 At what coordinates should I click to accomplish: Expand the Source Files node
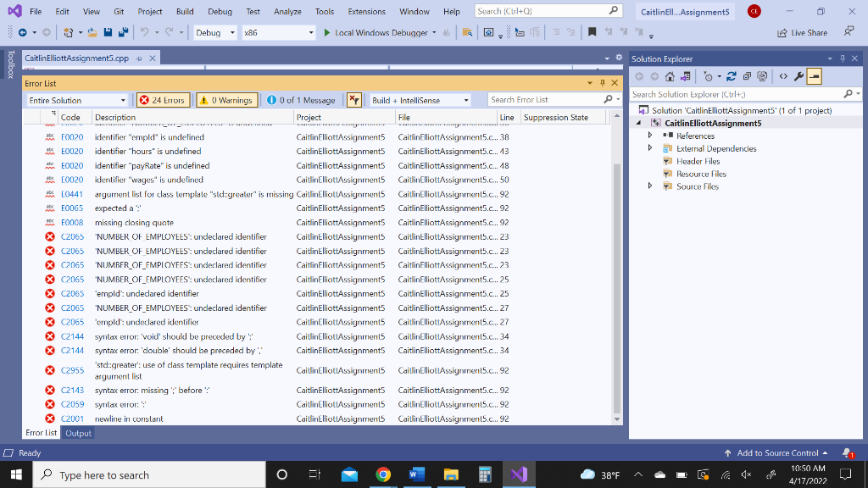[x=650, y=186]
